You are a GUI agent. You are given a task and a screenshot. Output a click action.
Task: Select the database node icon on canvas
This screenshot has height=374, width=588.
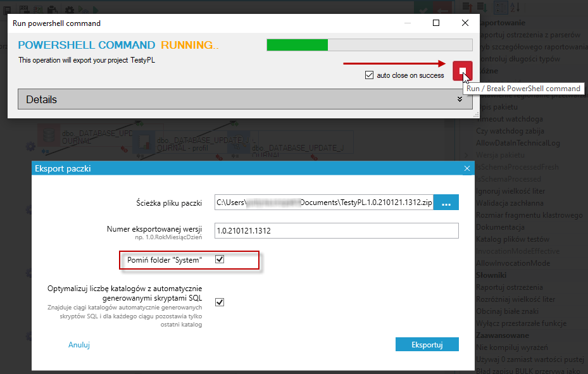pos(49,135)
